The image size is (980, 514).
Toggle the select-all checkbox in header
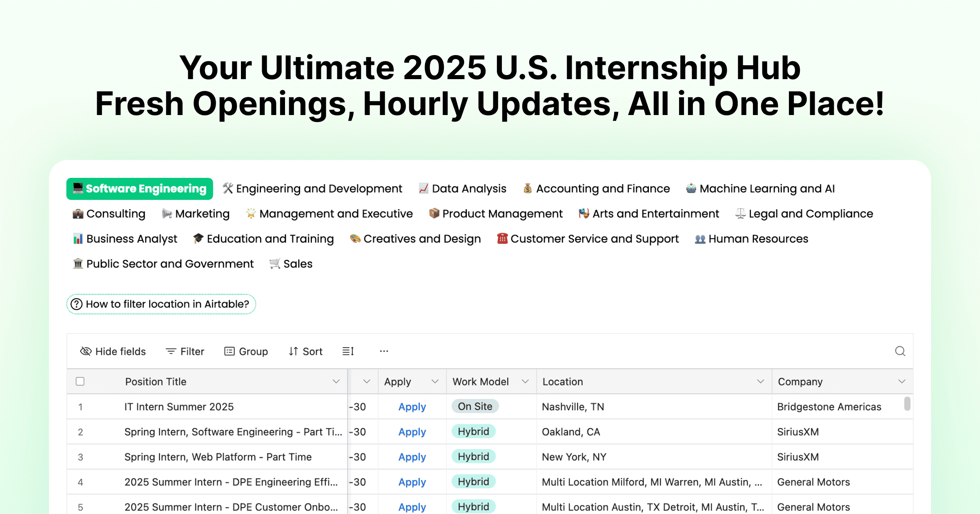pyautogui.click(x=80, y=381)
